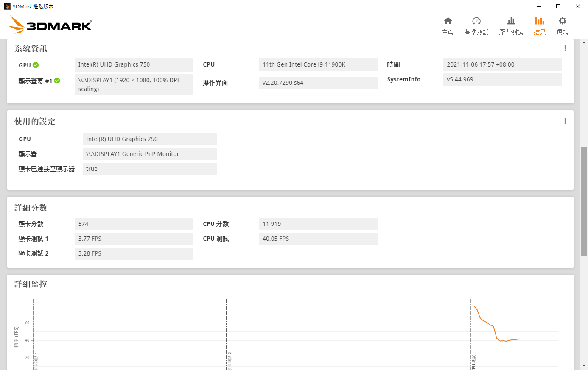Click the scrollbar down arrow

pyautogui.click(x=584, y=365)
